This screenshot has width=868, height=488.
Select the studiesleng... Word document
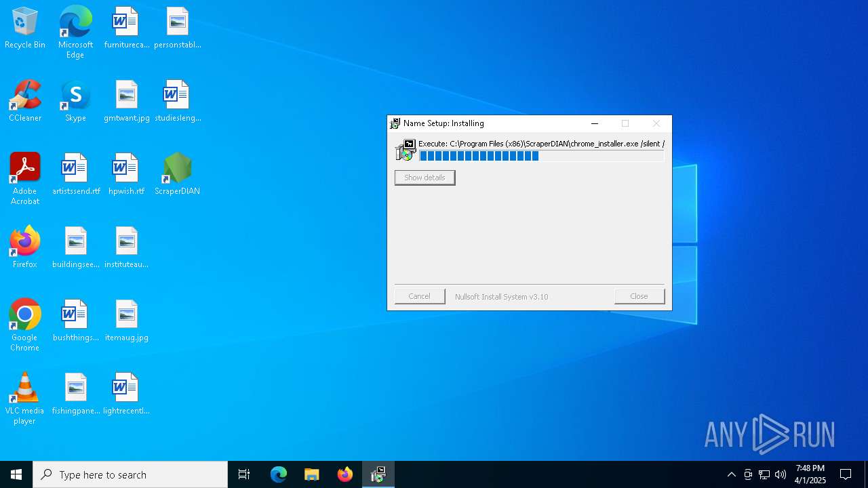click(x=177, y=102)
